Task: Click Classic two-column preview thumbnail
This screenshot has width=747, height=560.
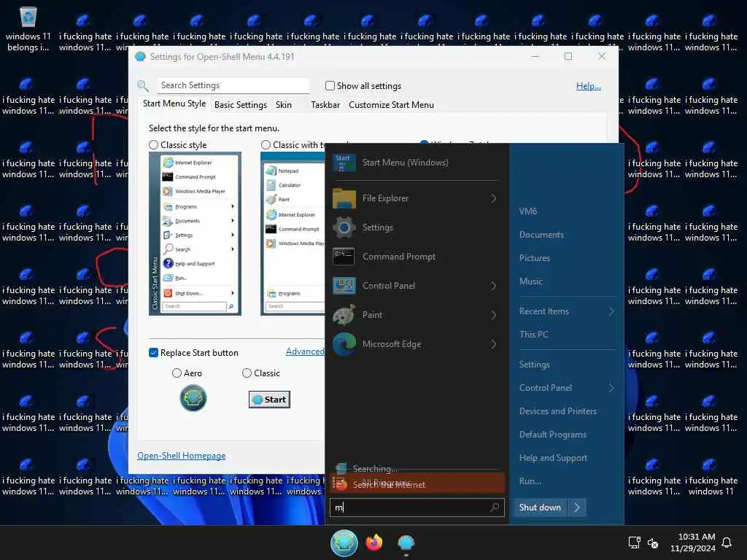Action: 293,233
